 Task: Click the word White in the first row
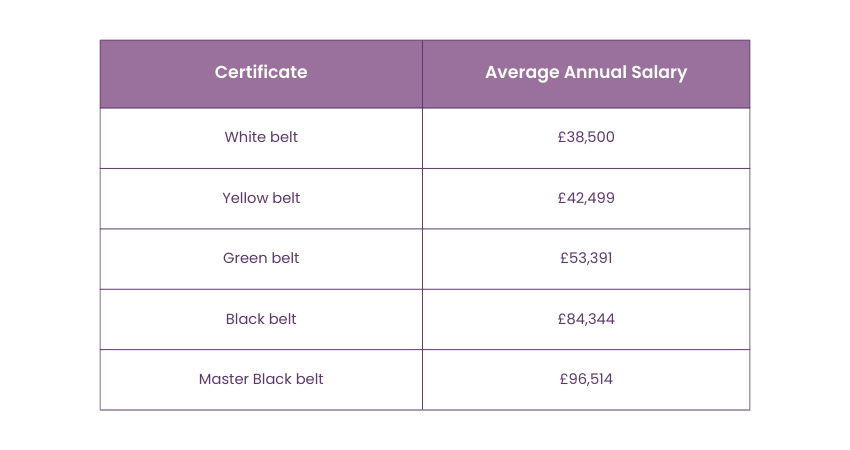(x=245, y=137)
